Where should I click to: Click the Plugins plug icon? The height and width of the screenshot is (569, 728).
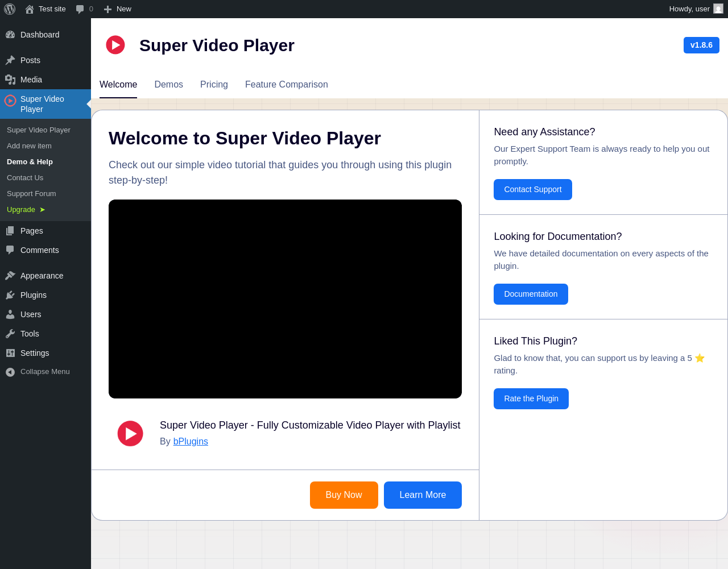[x=10, y=295]
